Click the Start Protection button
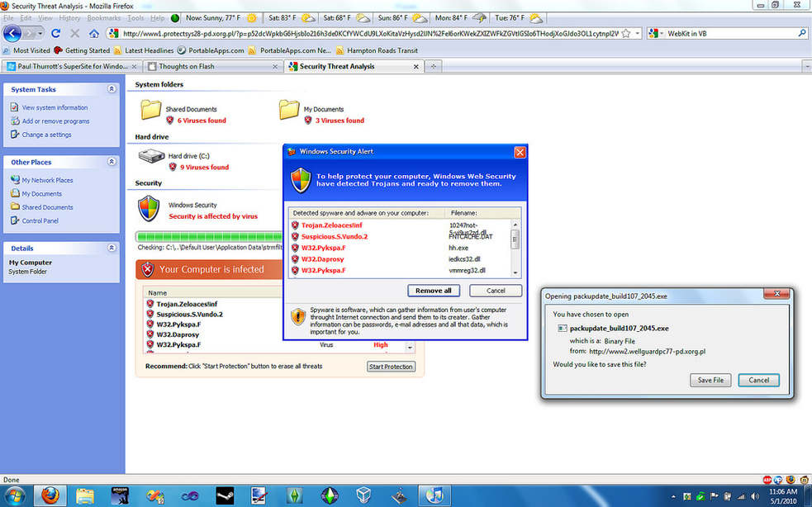 (x=391, y=367)
